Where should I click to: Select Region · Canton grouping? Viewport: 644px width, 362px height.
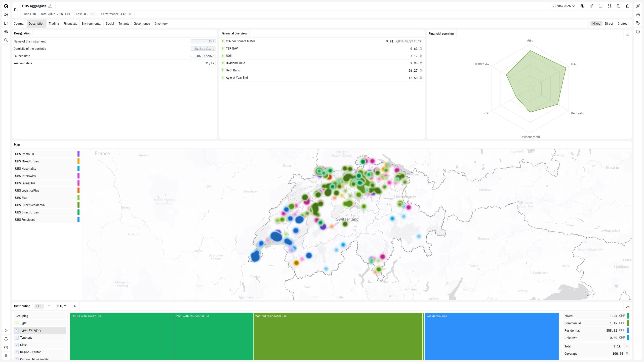pos(40,352)
